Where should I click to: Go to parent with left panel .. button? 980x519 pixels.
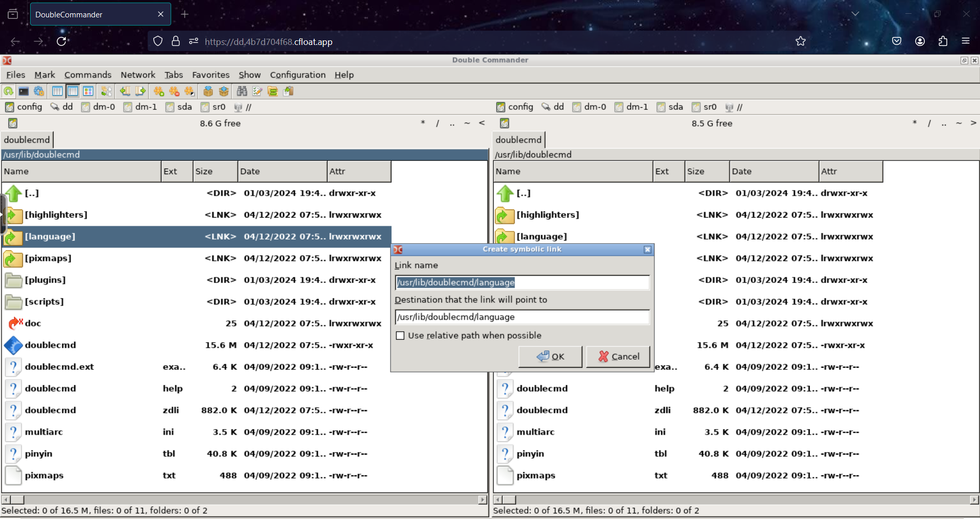tap(452, 123)
